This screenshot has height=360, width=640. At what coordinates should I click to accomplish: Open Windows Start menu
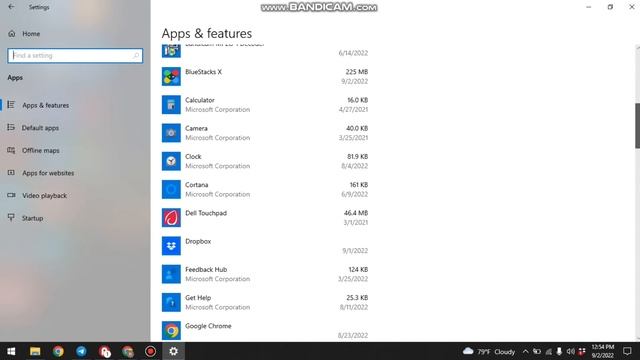(x=11, y=351)
